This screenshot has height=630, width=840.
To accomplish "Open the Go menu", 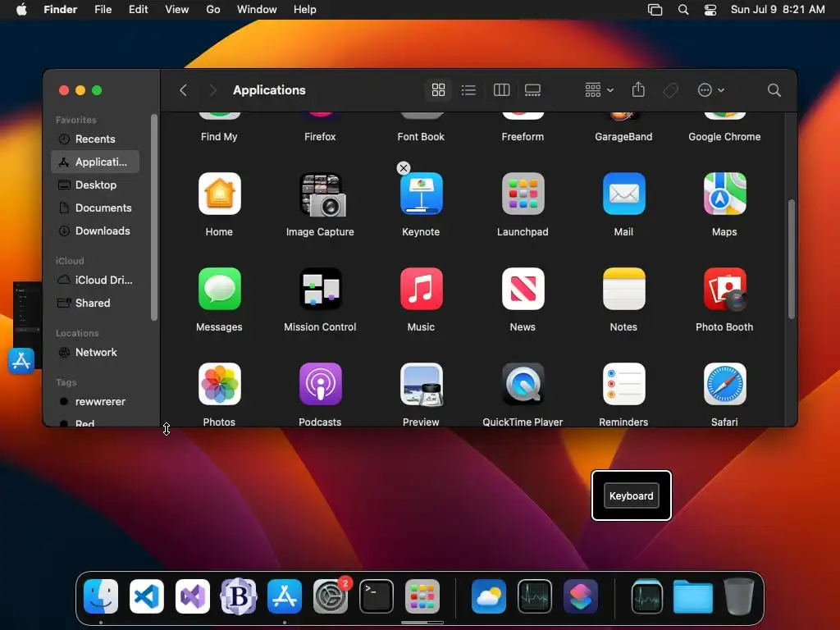I will point(213,10).
